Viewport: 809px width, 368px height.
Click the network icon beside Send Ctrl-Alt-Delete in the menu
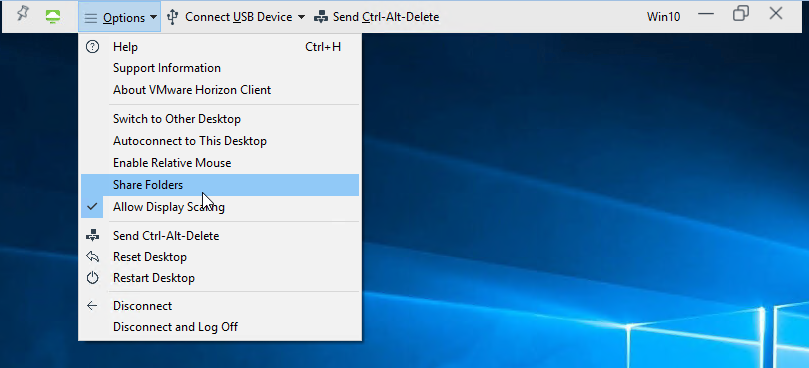click(92, 236)
